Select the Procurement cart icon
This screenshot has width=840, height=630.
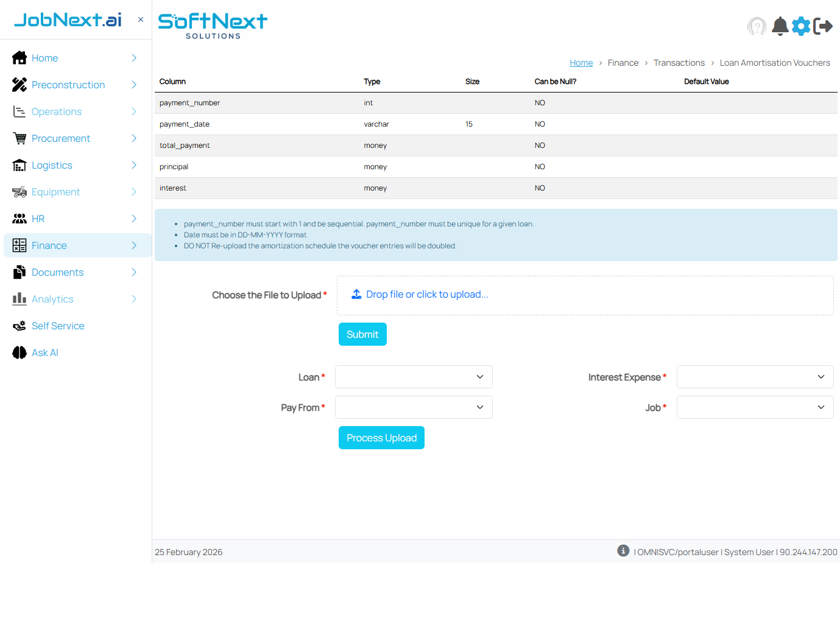pos(19,138)
